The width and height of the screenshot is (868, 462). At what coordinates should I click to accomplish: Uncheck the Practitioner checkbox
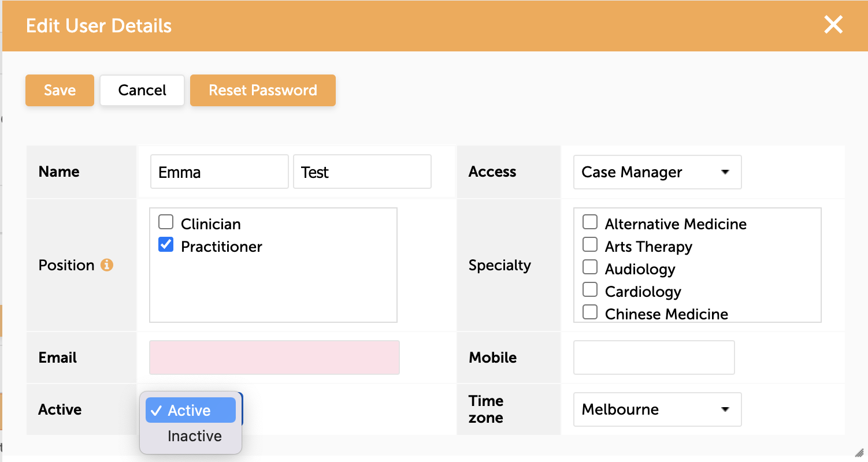(166, 245)
